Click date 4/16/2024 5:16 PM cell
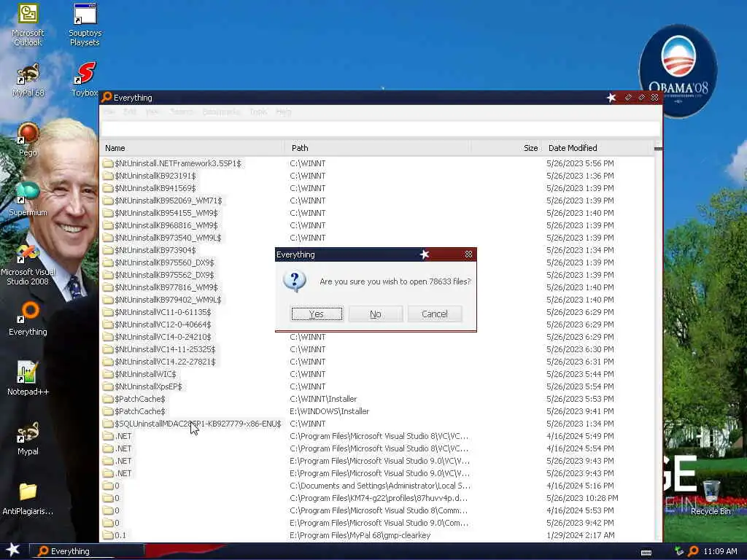The height and width of the screenshot is (560, 747). coord(580,486)
